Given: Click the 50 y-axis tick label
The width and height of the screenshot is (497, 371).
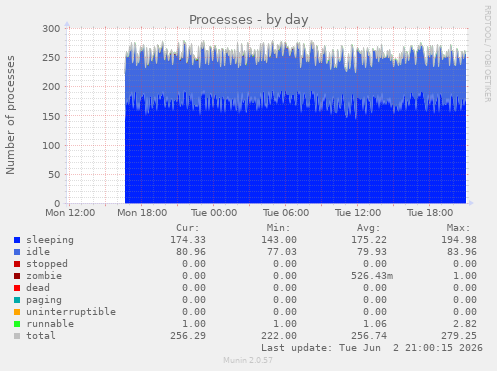Looking at the screenshot, I should [54, 175].
